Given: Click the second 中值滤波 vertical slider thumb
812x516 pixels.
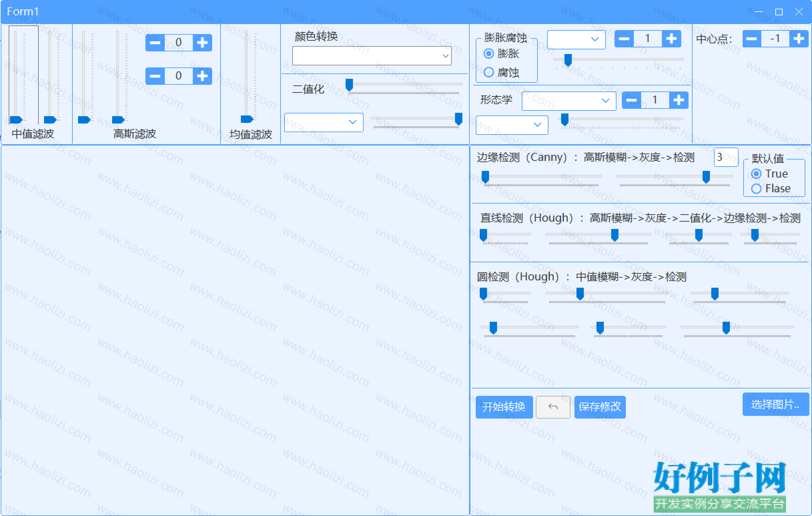Looking at the screenshot, I should click(x=50, y=120).
